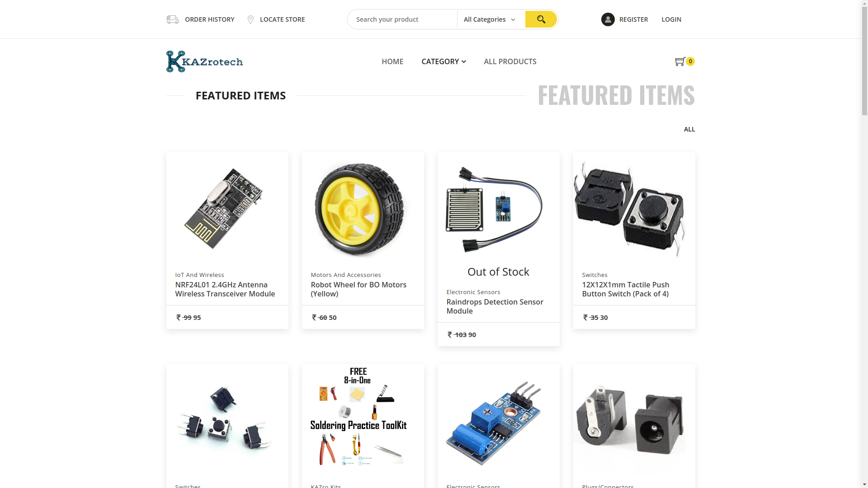Open the Soldering Practice ToolKit thumbnail
The image size is (868, 488).
pyautogui.click(x=359, y=417)
